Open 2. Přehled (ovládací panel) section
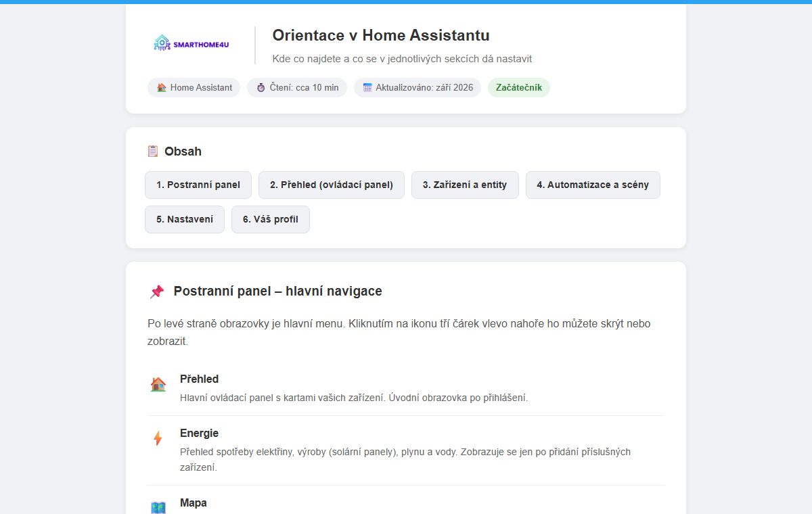812x514 pixels. click(332, 185)
